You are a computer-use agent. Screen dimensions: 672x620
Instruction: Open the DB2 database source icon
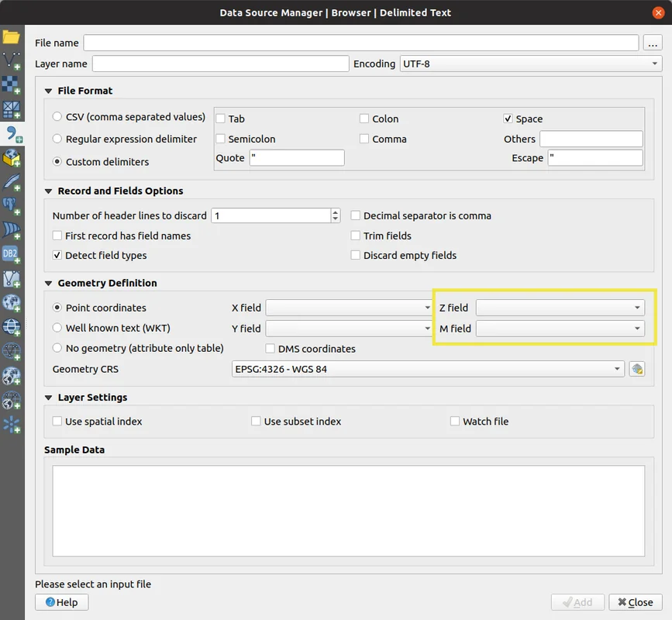[11, 254]
